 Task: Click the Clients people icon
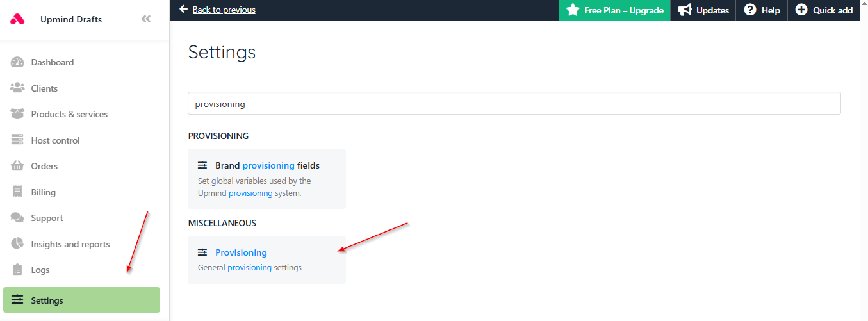[x=17, y=88]
